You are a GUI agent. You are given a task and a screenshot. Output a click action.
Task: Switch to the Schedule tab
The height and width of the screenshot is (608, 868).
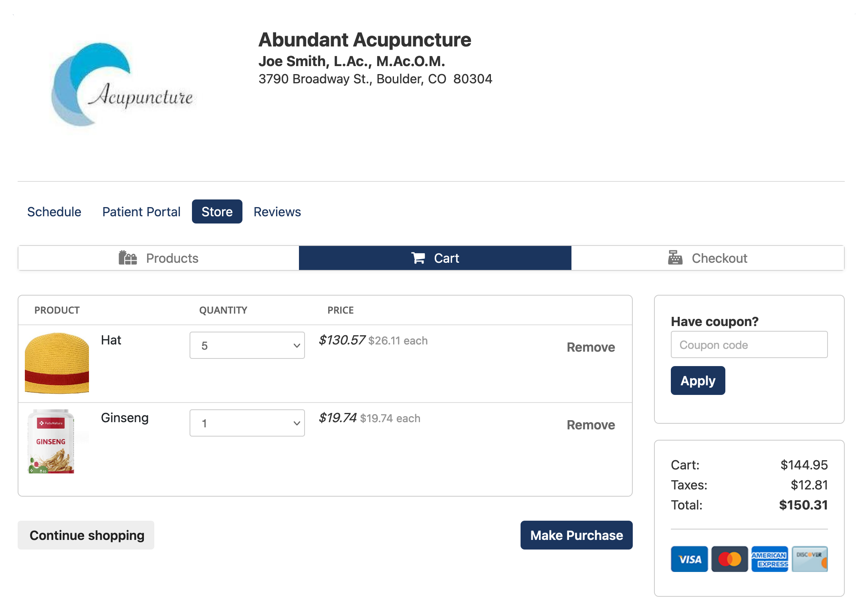coord(54,211)
